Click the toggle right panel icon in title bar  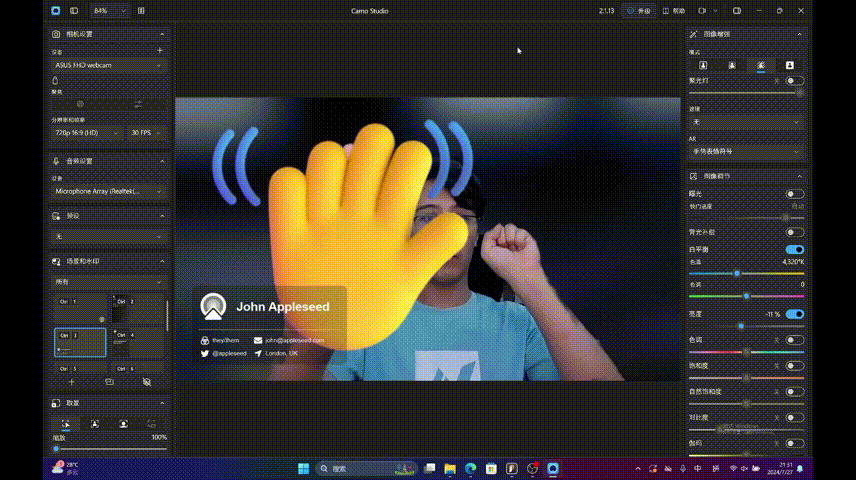(737, 11)
